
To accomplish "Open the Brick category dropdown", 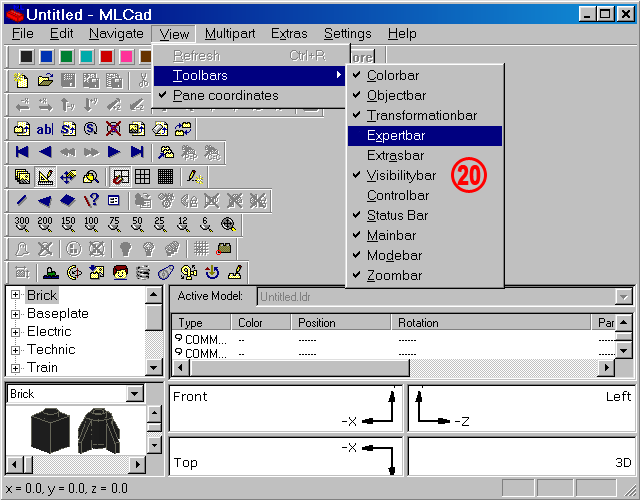I will point(135,394).
